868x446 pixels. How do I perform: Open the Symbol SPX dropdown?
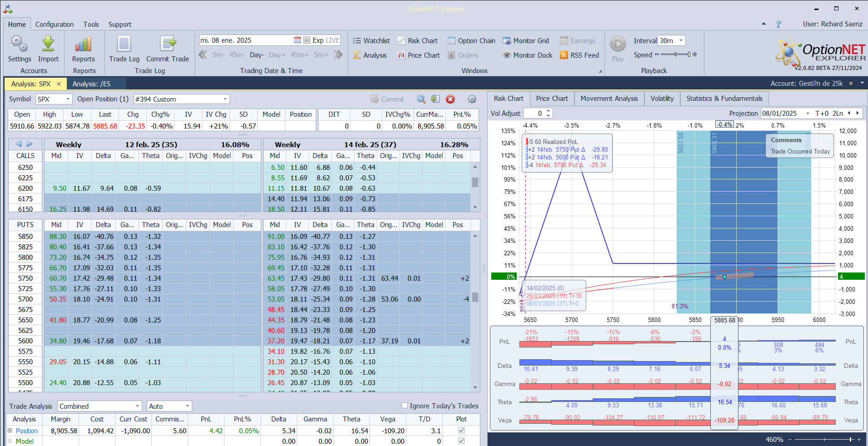pos(68,99)
